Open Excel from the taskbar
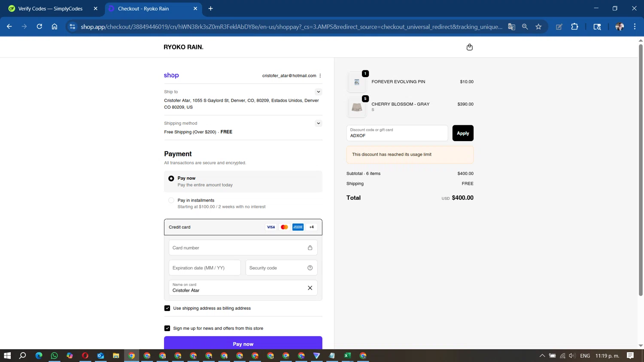 pos(347,356)
